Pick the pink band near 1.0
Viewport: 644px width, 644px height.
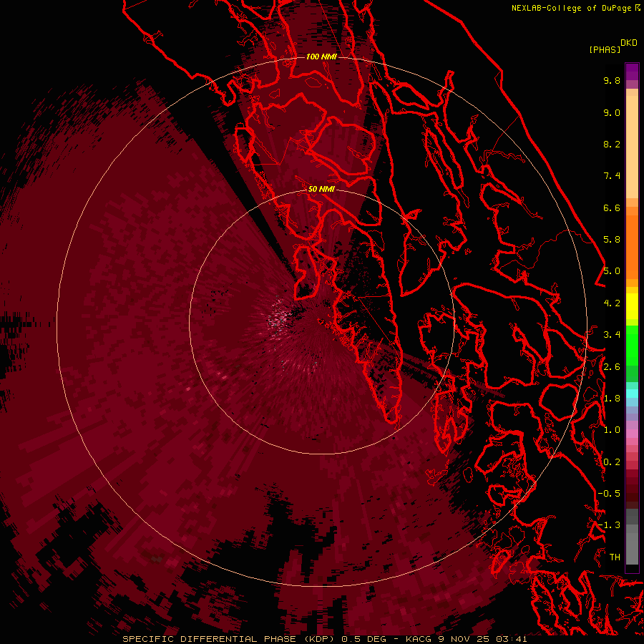click(632, 433)
